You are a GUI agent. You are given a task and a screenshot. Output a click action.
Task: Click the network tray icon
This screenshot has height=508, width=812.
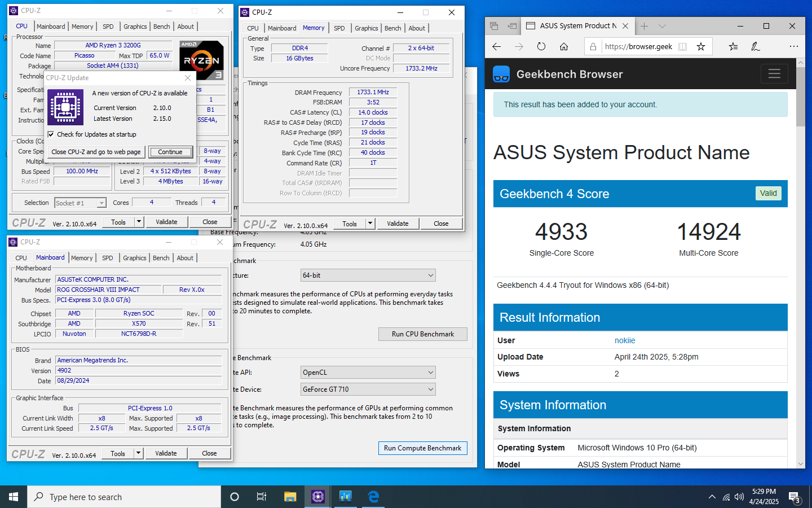726,497
